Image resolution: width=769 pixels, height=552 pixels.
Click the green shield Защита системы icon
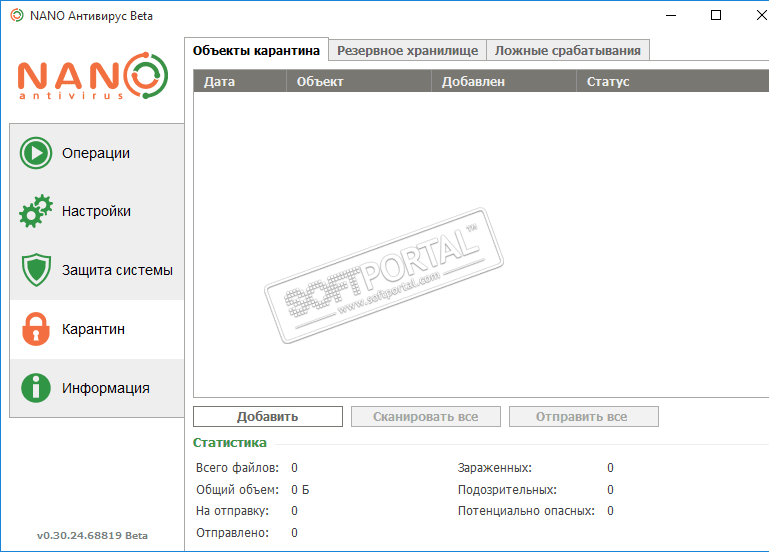[x=36, y=270]
